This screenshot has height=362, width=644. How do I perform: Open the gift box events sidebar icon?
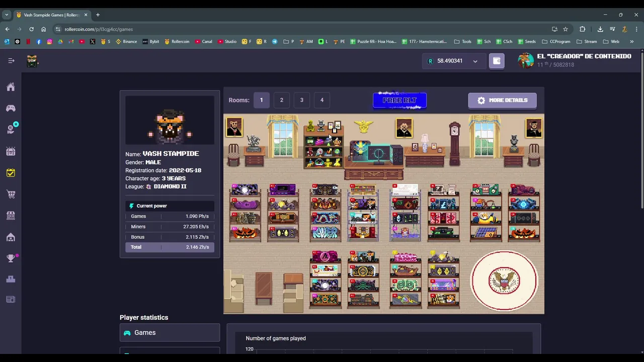click(x=11, y=151)
